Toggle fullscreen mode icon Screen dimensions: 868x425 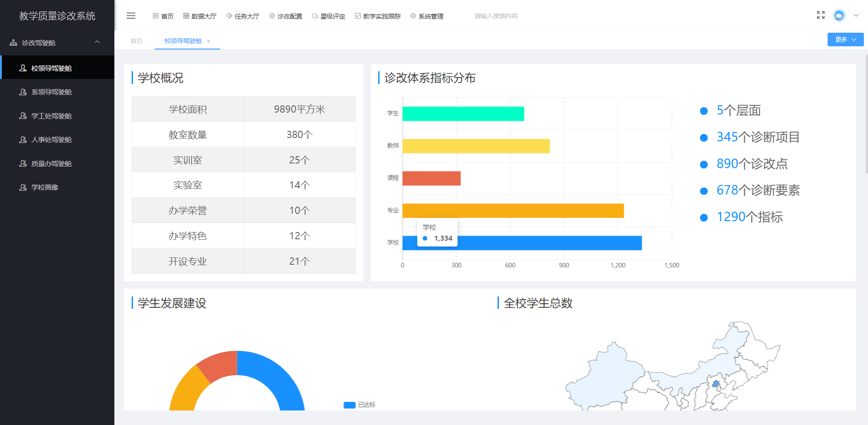pyautogui.click(x=820, y=15)
